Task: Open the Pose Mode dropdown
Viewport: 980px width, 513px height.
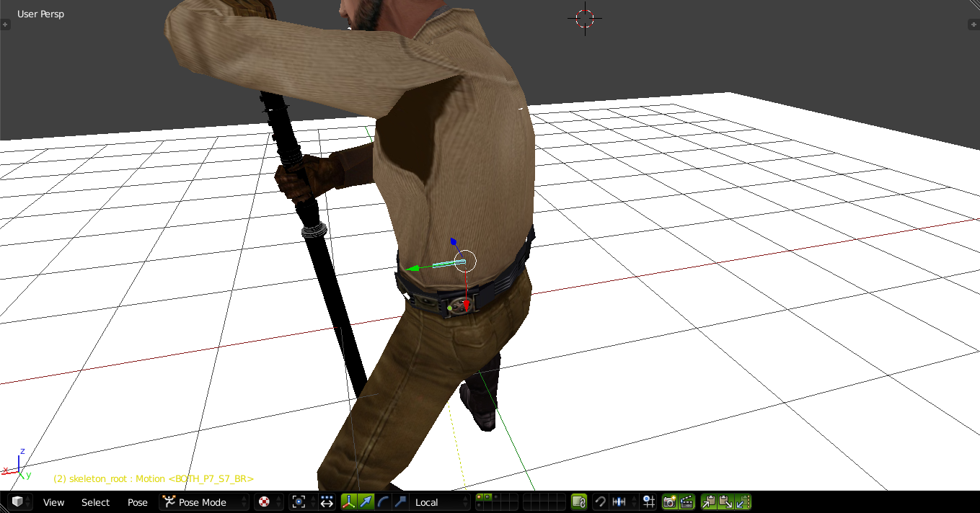Action: (204, 502)
